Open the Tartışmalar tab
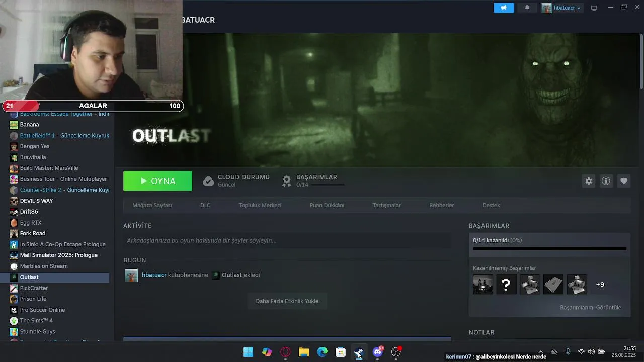644x362 pixels. [387, 205]
